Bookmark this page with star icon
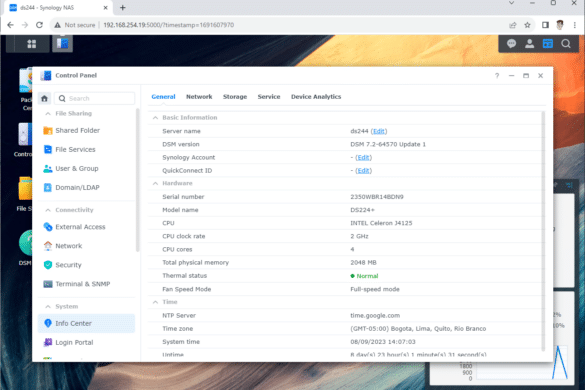The height and width of the screenshot is (390, 585). tap(527, 25)
